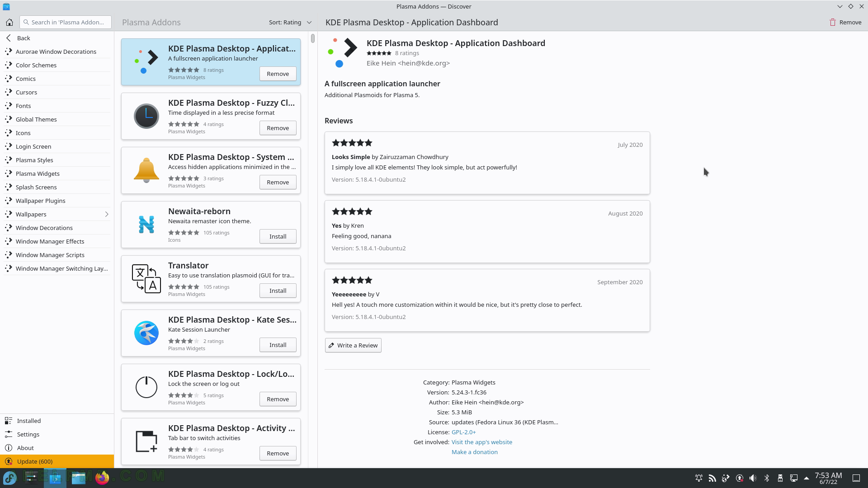Select Comics category
Image resolution: width=868 pixels, height=488 pixels.
pyautogui.click(x=57, y=79)
